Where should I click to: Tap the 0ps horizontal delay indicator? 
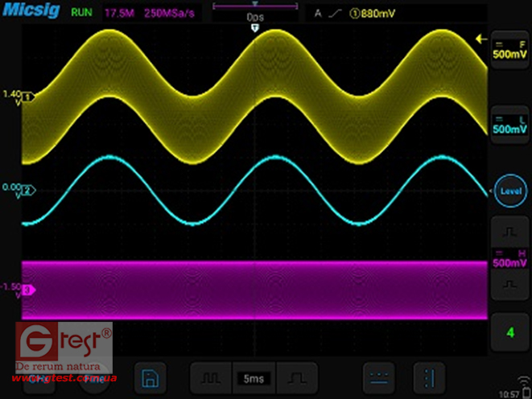tap(255, 14)
